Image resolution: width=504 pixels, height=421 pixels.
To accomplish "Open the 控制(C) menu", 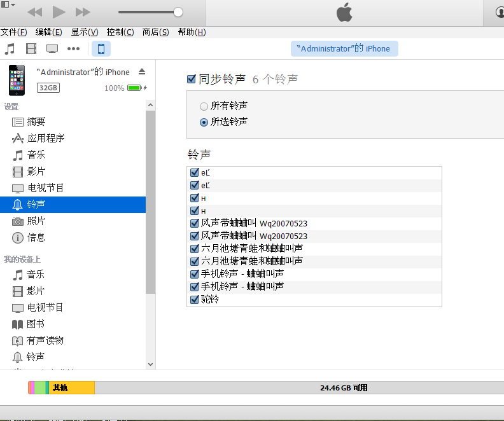I will 120,32.
